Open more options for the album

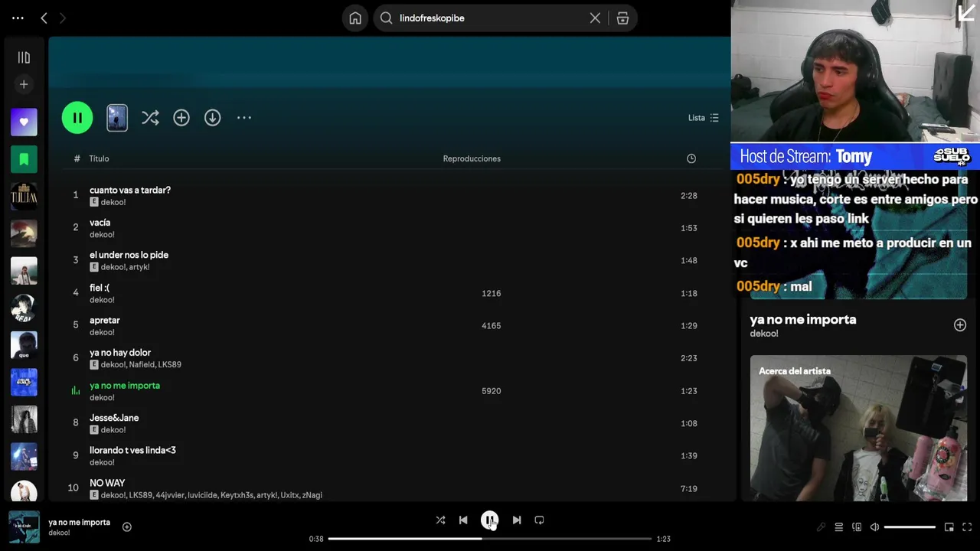pos(244,117)
